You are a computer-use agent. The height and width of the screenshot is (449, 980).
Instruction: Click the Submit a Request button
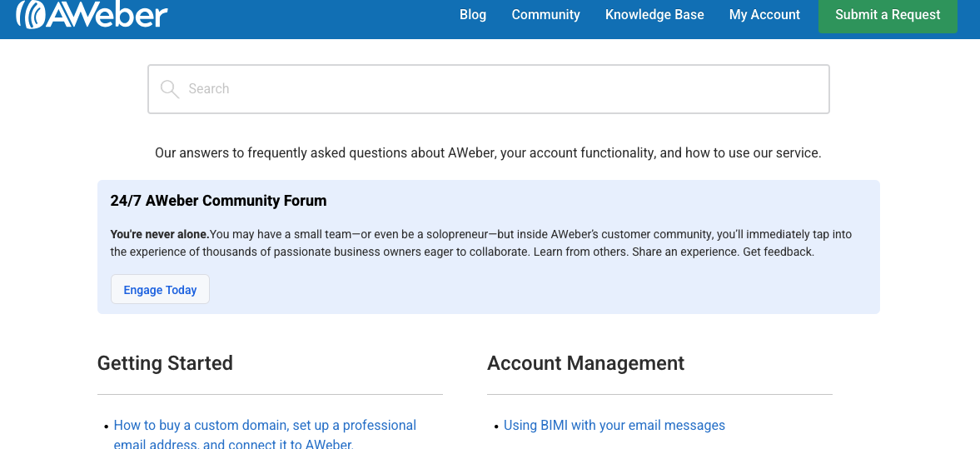coord(888,15)
